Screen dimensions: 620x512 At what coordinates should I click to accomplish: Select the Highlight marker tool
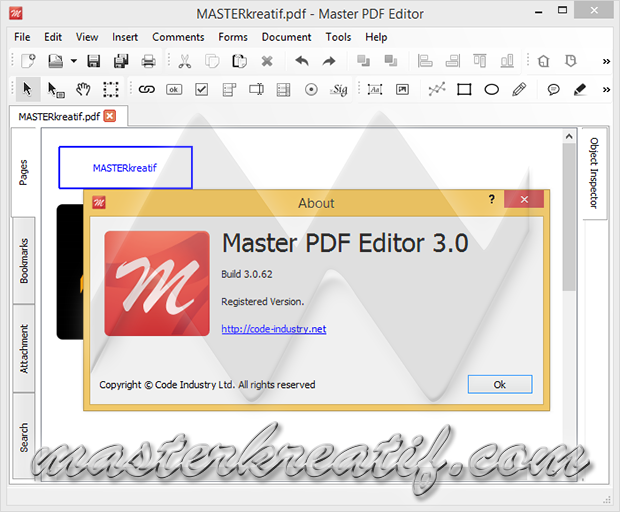[580, 90]
